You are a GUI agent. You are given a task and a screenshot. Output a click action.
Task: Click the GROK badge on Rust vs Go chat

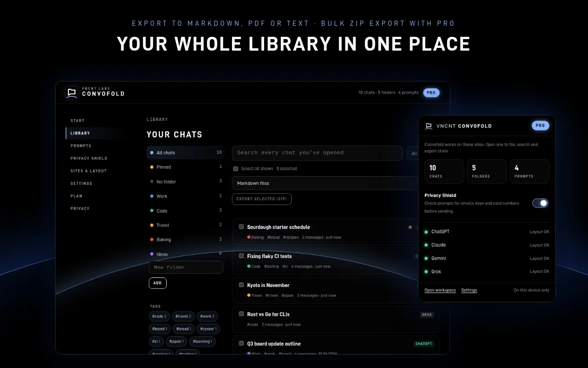(427, 315)
